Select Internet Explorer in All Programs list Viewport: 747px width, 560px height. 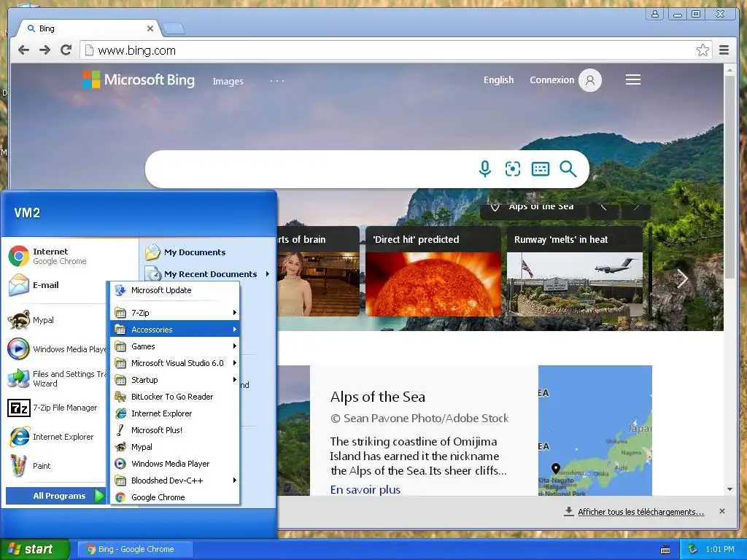click(x=175, y=413)
